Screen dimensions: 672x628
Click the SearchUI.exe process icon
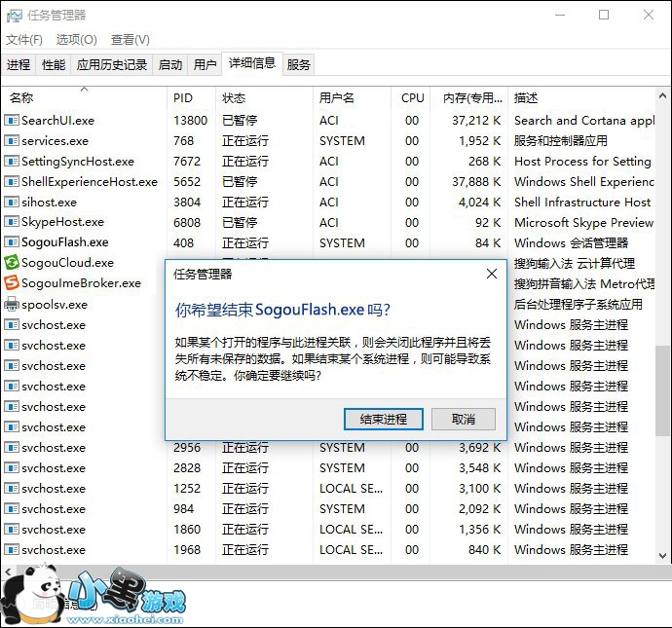click(12, 121)
